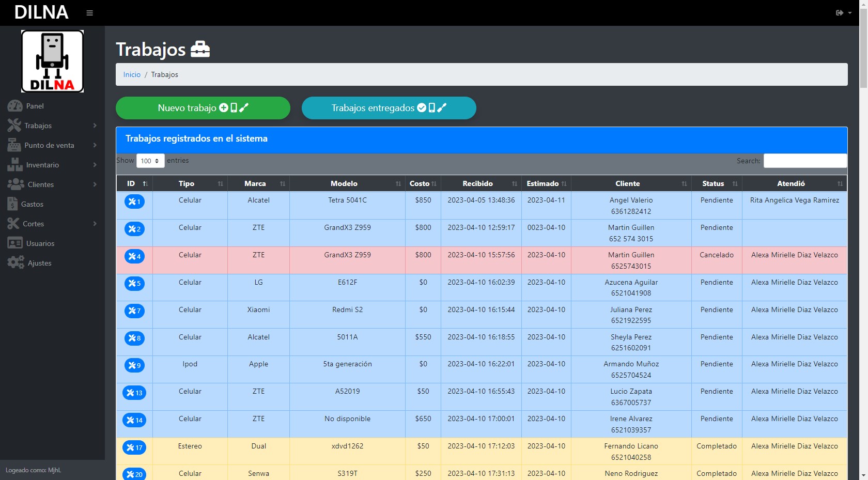Screen dimensions: 868x480
Task: Click the hamburger sidebar toggle icon
Action: click(89, 13)
